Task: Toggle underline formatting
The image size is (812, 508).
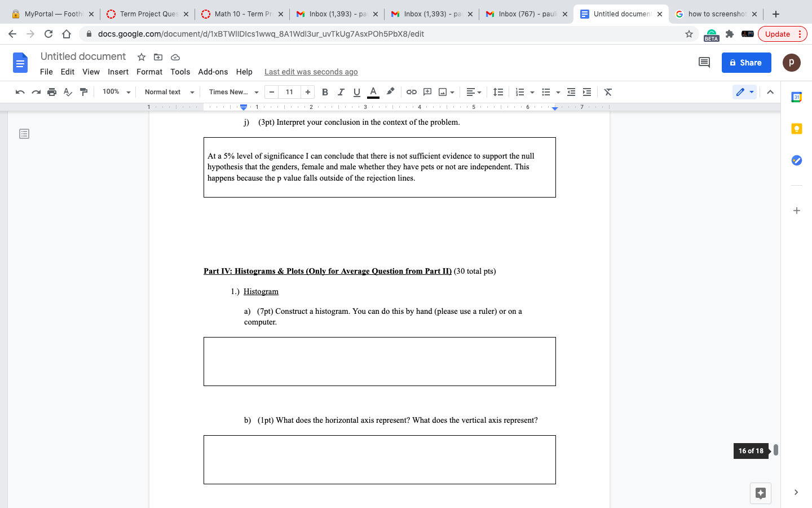Action: click(x=356, y=91)
